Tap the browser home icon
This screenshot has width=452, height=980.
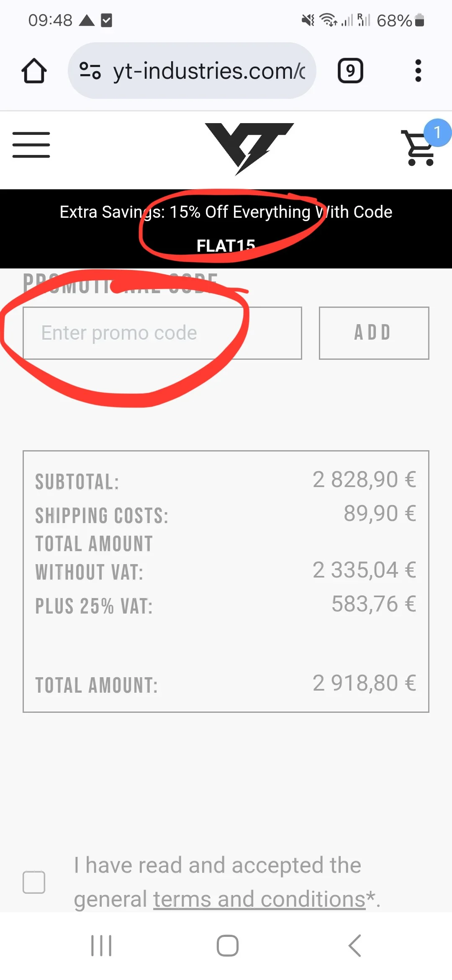(34, 71)
